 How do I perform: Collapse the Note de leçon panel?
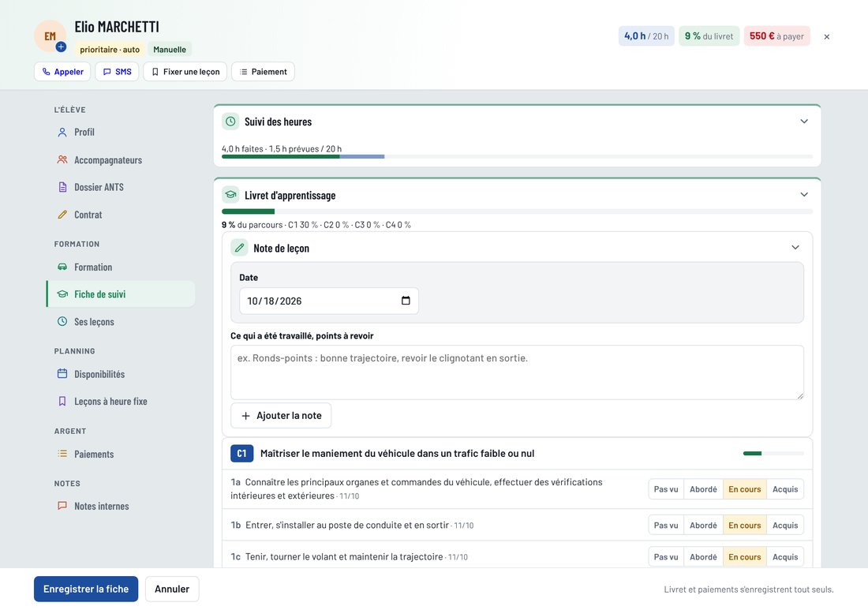click(795, 248)
